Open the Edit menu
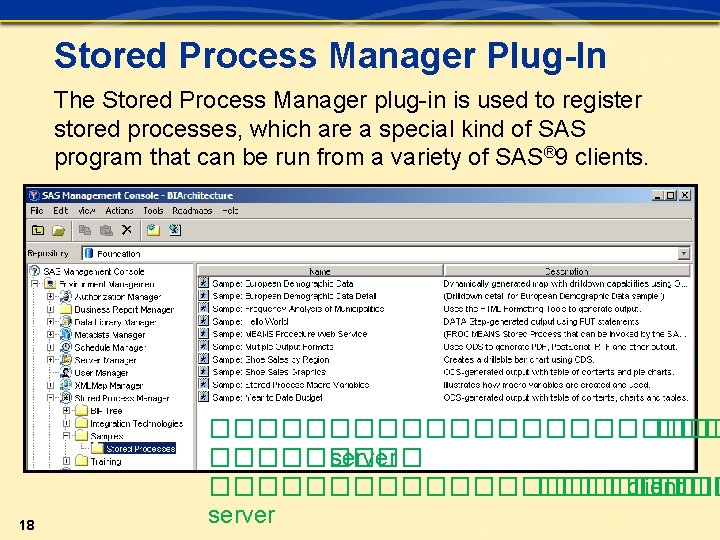The width and height of the screenshot is (720, 540). (61, 211)
